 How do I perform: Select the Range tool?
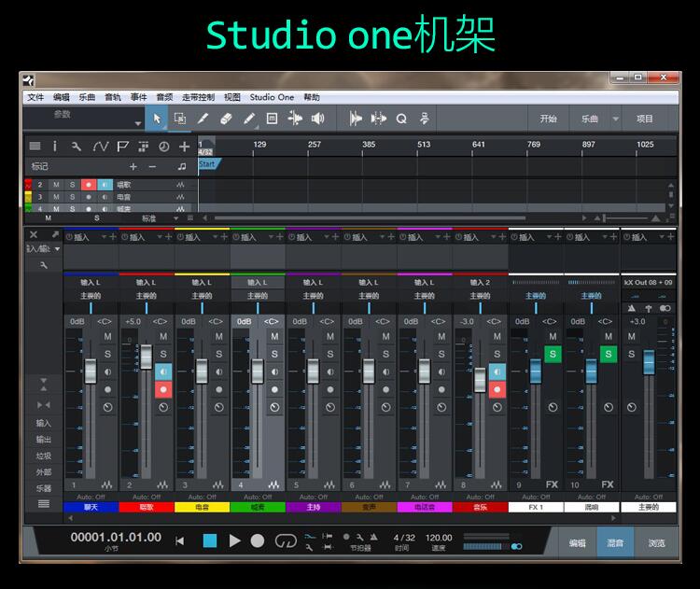coord(180,119)
